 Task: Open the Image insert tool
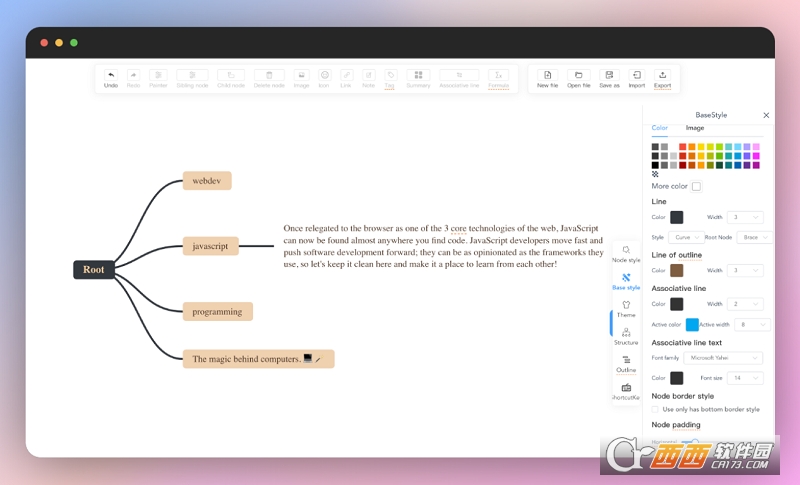pos(302,75)
